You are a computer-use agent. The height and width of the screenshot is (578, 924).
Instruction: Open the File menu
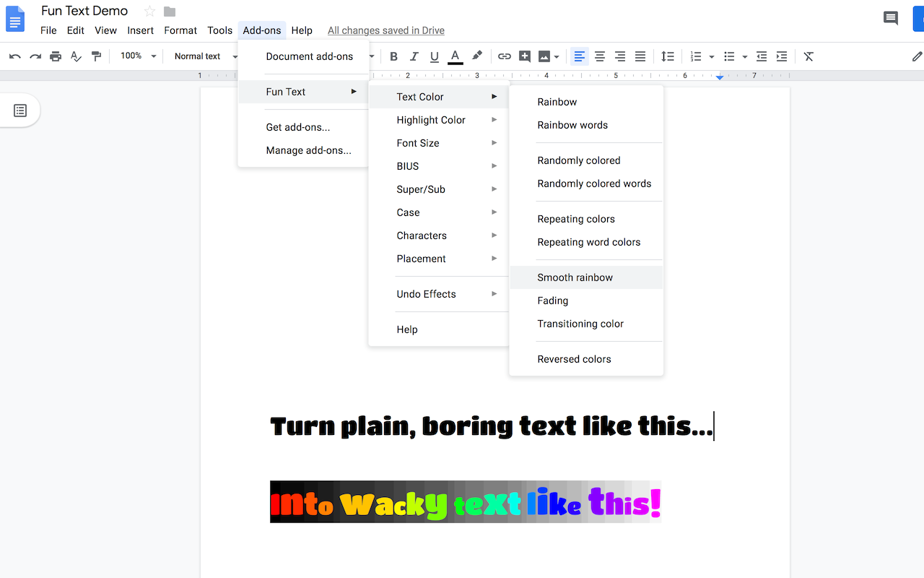(48, 30)
